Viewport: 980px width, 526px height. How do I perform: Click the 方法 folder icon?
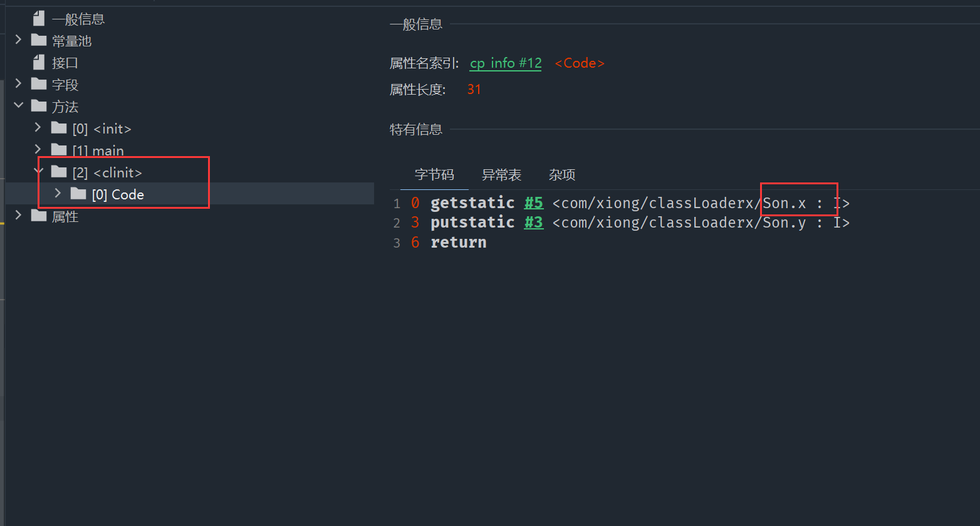click(x=39, y=107)
